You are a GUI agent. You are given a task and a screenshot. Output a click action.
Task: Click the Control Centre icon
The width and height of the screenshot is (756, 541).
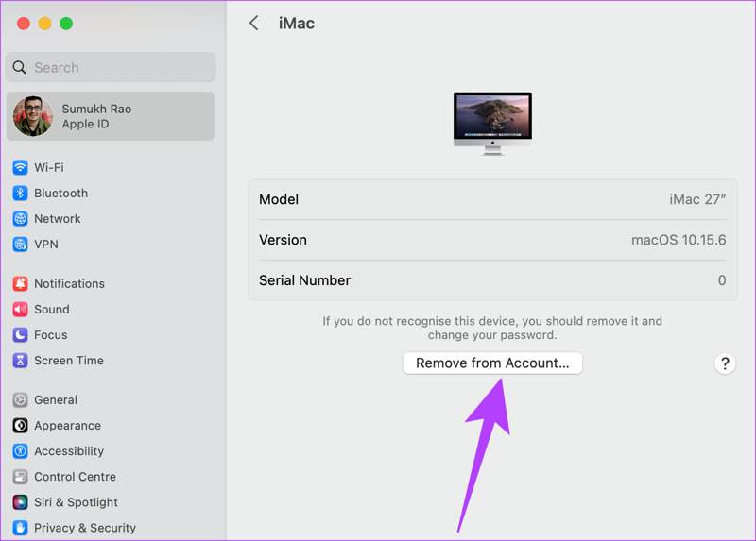pyautogui.click(x=20, y=476)
